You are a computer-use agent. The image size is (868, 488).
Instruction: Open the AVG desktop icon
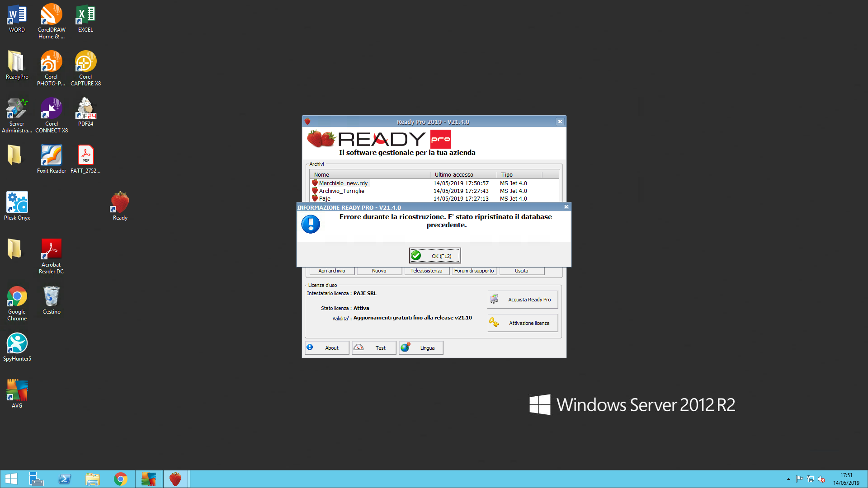click(x=17, y=394)
